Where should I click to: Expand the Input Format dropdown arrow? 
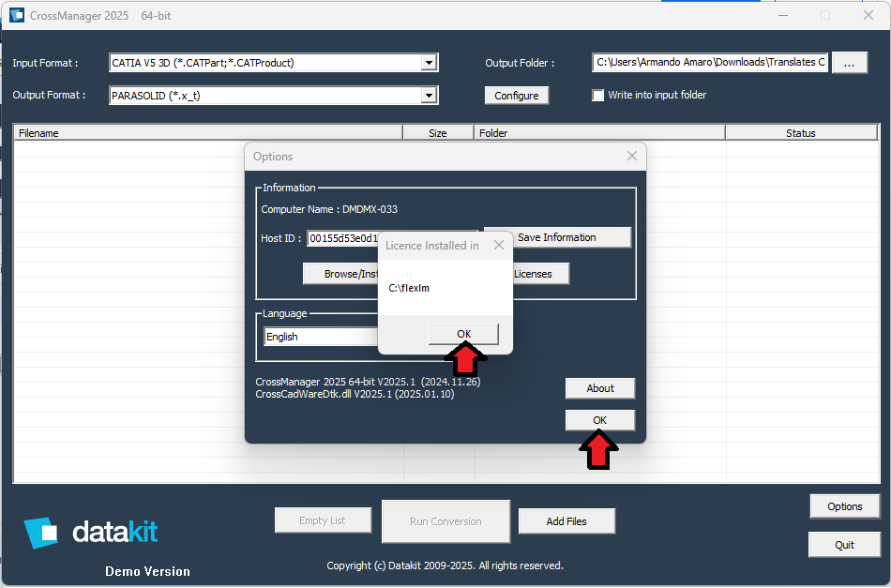click(x=429, y=63)
